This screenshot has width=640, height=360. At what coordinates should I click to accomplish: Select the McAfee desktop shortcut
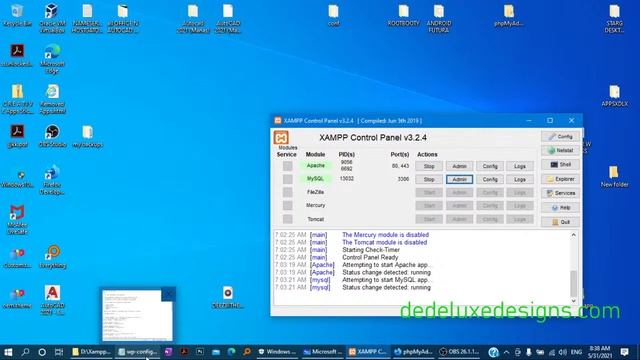pos(17,220)
